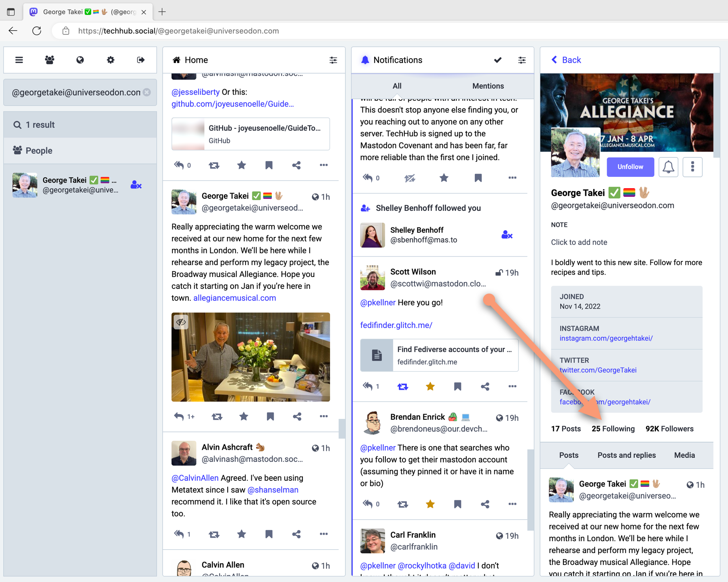Boost George Takei's Allegiance post in Home
This screenshot has height=582, width=728.
(217, 416)
